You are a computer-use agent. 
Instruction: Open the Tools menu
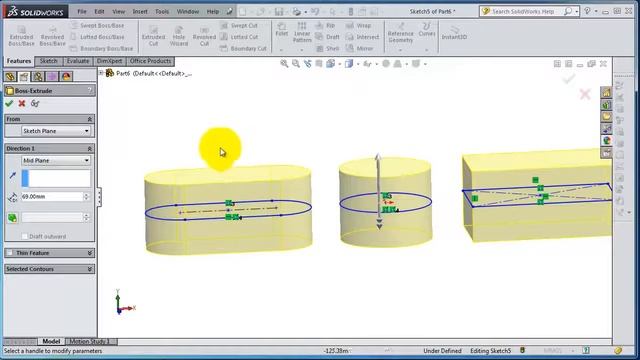(162, 11)
